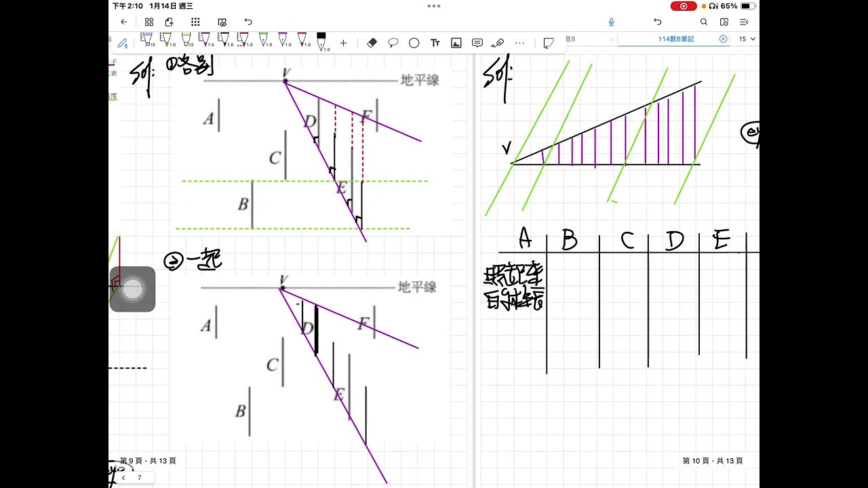Tap the share/export icon
This screenshot has width=868, height=488.
click(x=170, y=22)
